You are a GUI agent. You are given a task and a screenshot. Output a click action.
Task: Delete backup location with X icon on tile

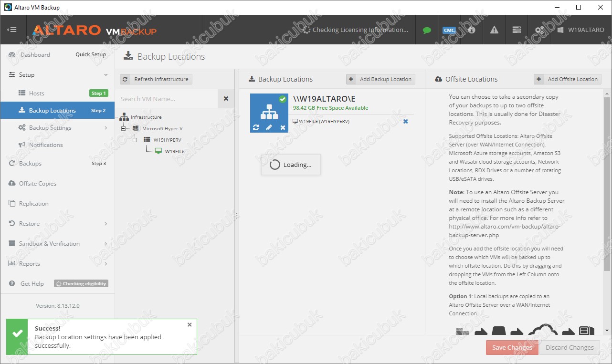[283, 128]
